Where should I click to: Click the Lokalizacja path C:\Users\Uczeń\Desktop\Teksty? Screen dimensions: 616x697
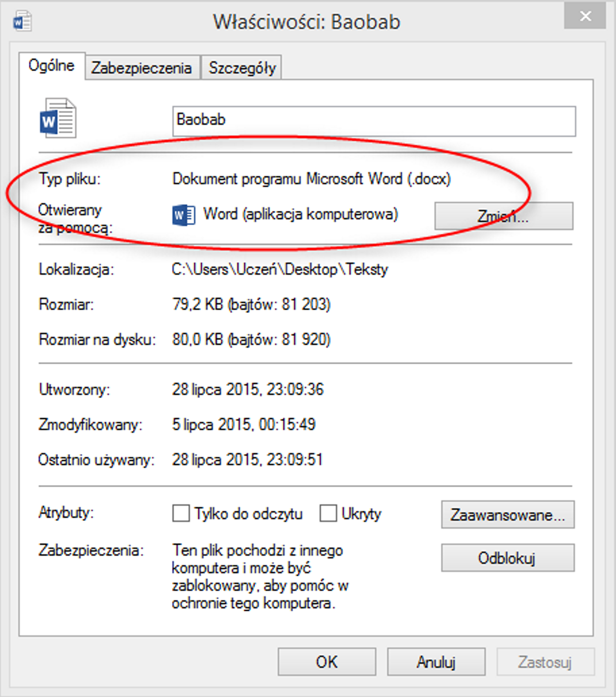(x=280, y=270)
